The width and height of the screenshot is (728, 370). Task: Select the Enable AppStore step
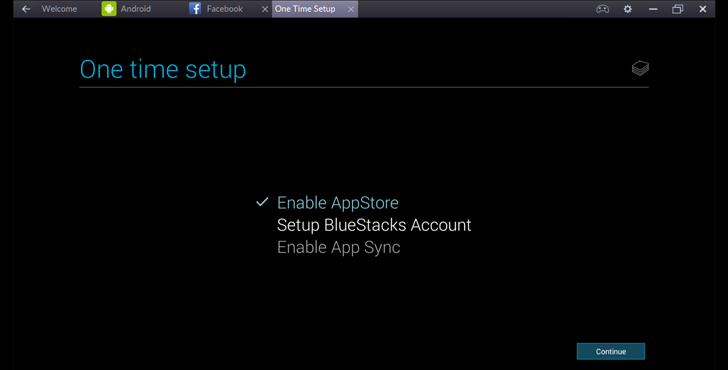pos(338,203)
